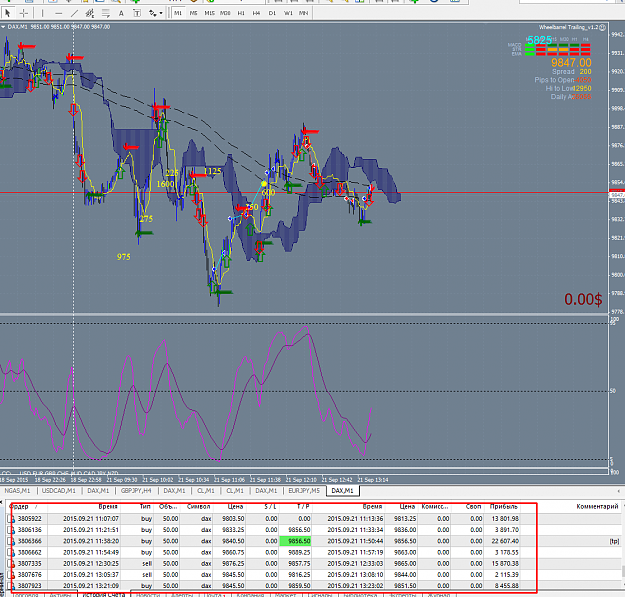This screenshot has width=625, height=597.
Task: Select the cursor arrow tool
Action: 7,13
